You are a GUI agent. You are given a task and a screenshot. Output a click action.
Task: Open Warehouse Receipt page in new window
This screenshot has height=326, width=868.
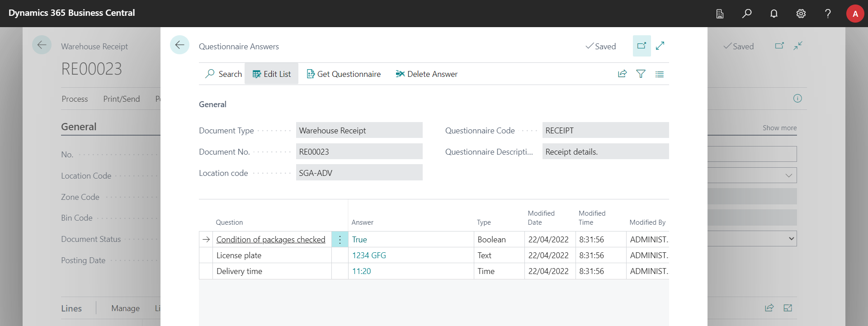[779, 46]
